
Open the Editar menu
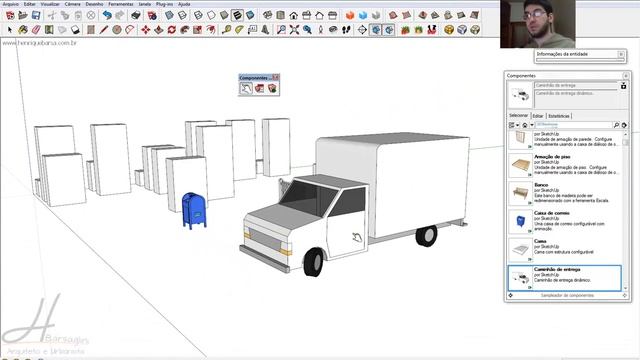29,4
